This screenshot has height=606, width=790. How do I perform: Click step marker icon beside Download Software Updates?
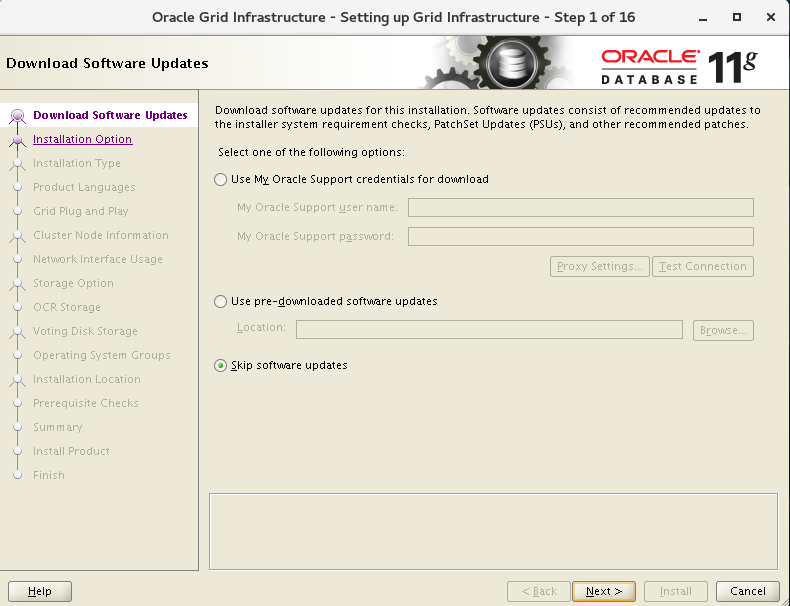click(x=18, y=116)
